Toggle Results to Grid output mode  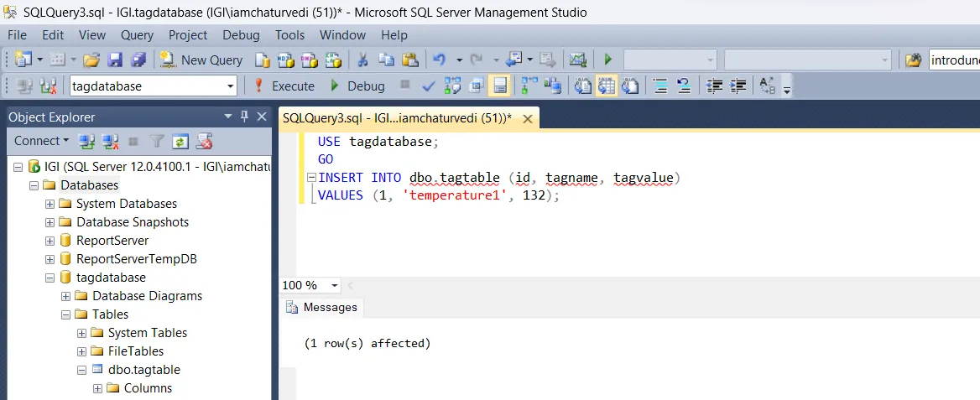click(x=607, y=86)
